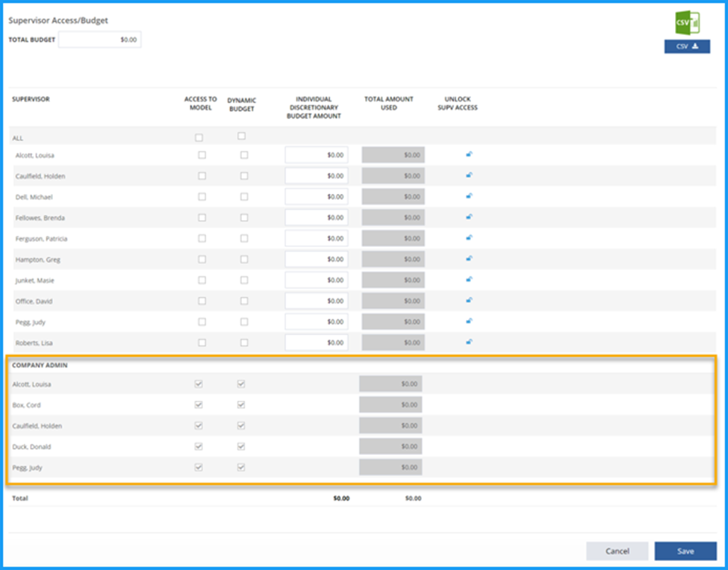
Task: Click the budget amount field for Office, David
Action: pyautogui.click(x=317, y=301)
